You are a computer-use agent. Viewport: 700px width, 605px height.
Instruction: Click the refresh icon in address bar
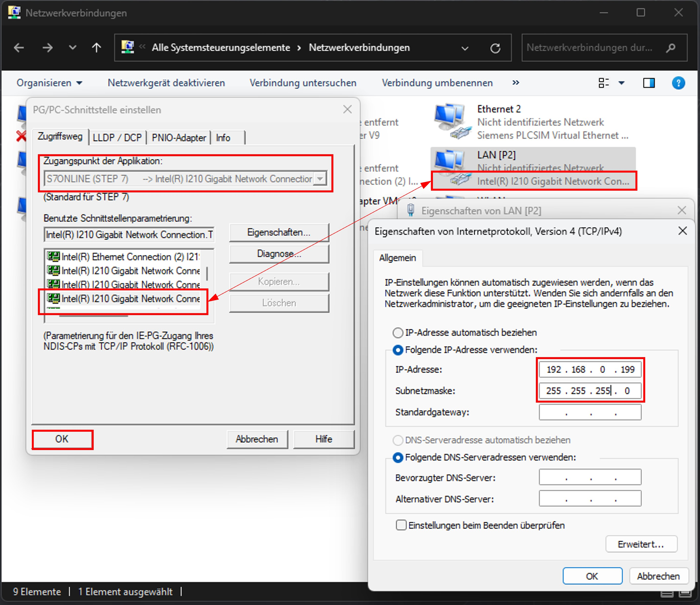(x=495, y=48)
